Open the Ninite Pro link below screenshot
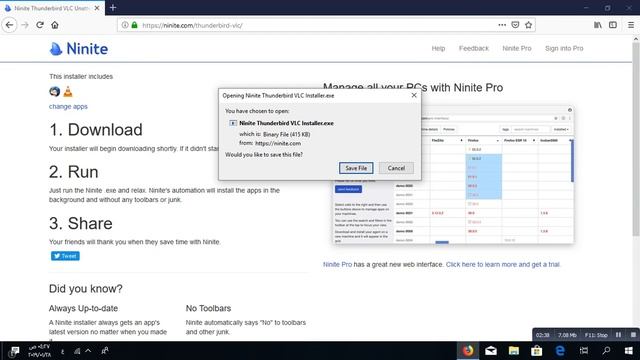640x360 pixels. point(337,264)
